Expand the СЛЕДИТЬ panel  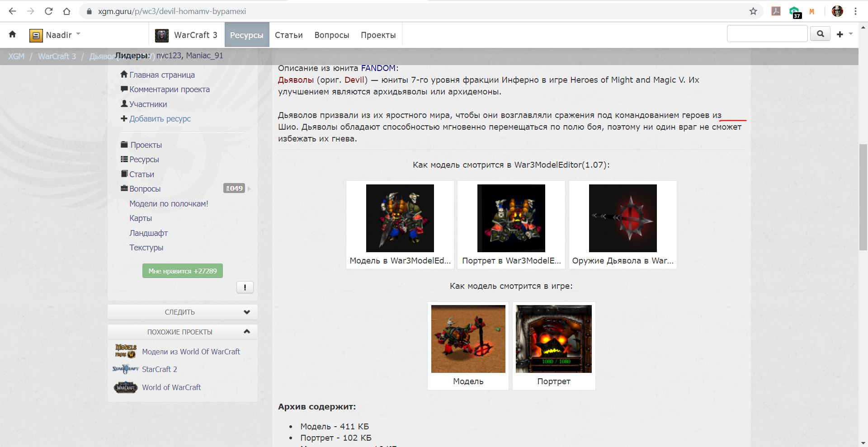(x=183, y=312)
